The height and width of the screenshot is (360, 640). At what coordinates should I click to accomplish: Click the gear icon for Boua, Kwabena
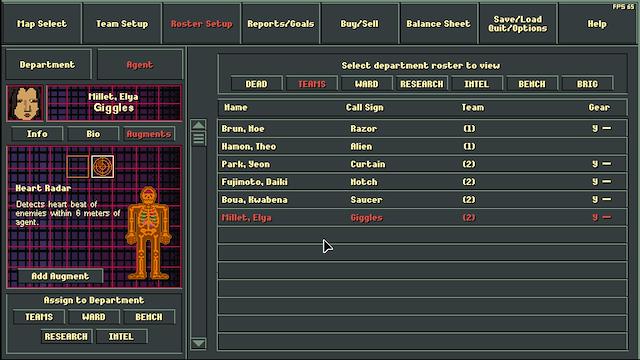point(602,200)
